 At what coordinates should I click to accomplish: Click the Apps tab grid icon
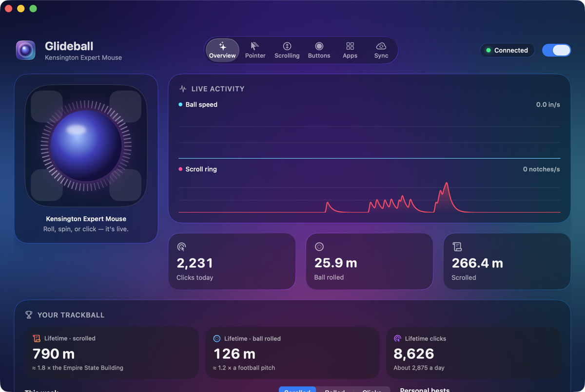click(350, 46)
